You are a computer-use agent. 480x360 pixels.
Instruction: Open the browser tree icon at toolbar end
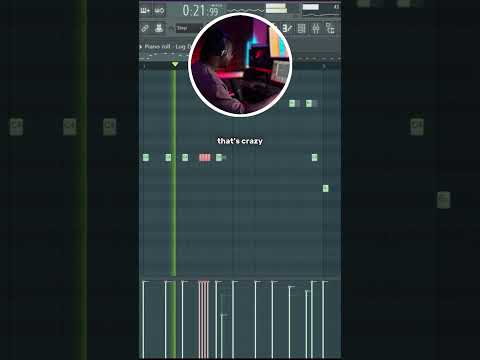pyautogui.click(x=330, y=28)
